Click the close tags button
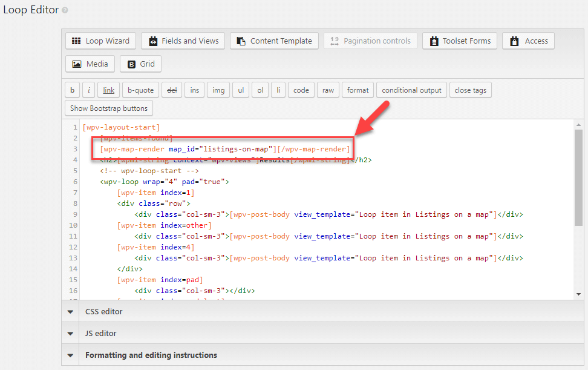Viewport: 588px width, 370px height. [x=470, y=90]
